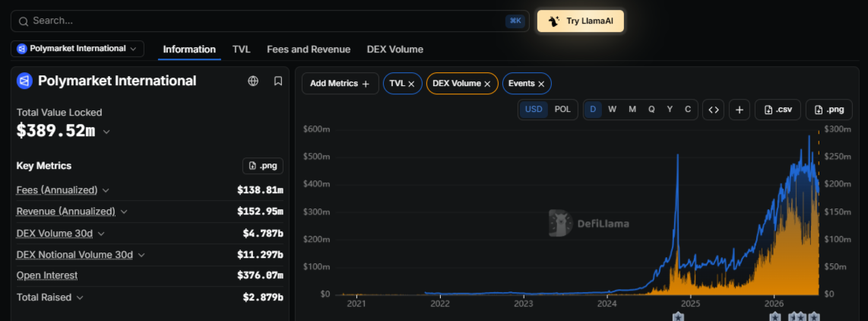Click the ⌘K shortcut badge
The image size is (868, 321).
[x=515, y=21]
